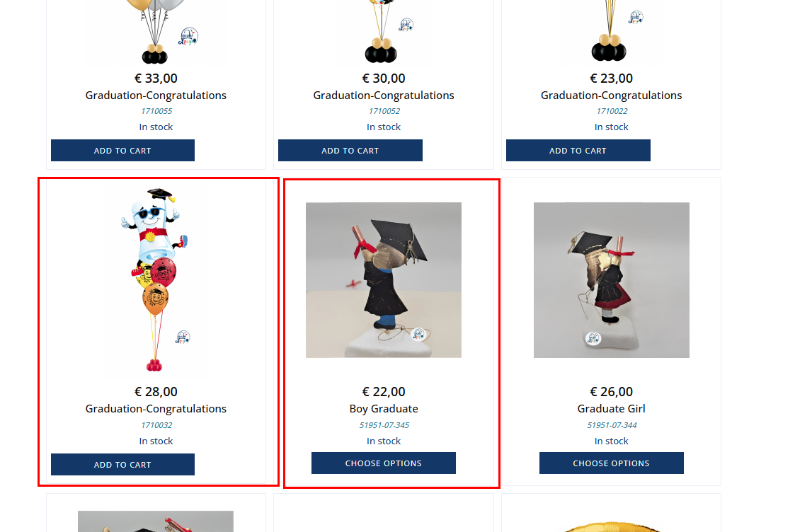Open the Graduate Girl title link
Image resolution: width=795 pixels, height=532 pixels.
coord(612,408)
